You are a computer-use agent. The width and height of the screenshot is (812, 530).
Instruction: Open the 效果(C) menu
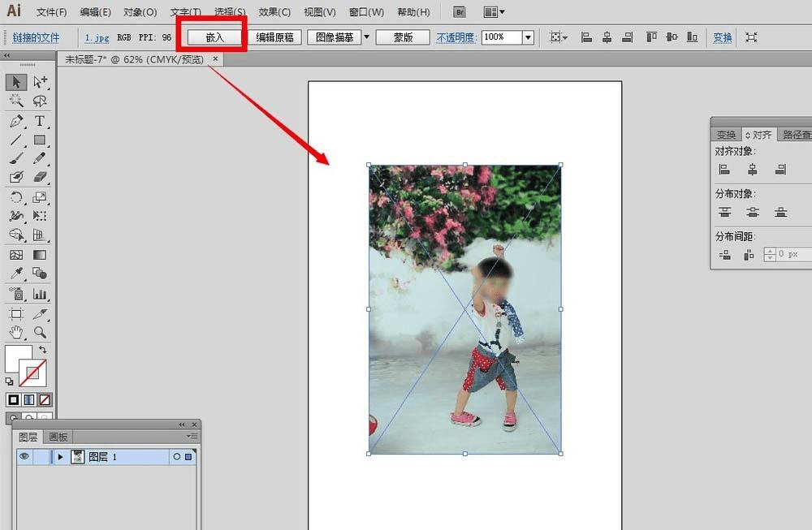click(x=274, y=12)
